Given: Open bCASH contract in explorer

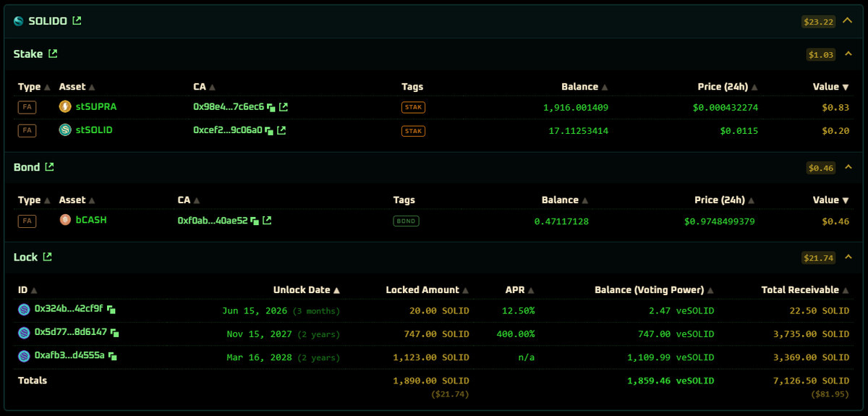Looking at the screenshot, I should pos(267,221).
